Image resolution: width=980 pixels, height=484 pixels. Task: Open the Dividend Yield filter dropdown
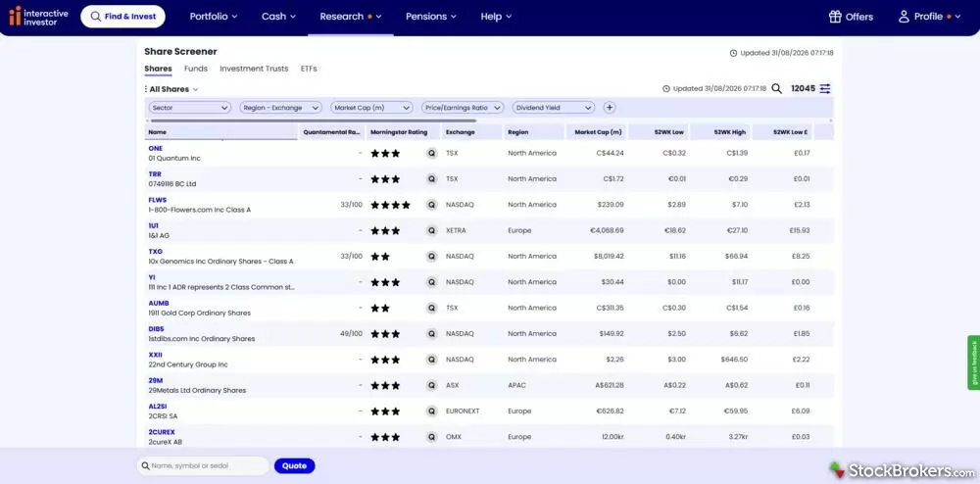[553, 108]
